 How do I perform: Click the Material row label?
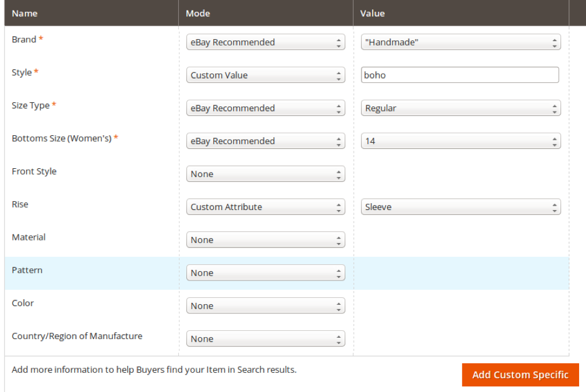29,237
